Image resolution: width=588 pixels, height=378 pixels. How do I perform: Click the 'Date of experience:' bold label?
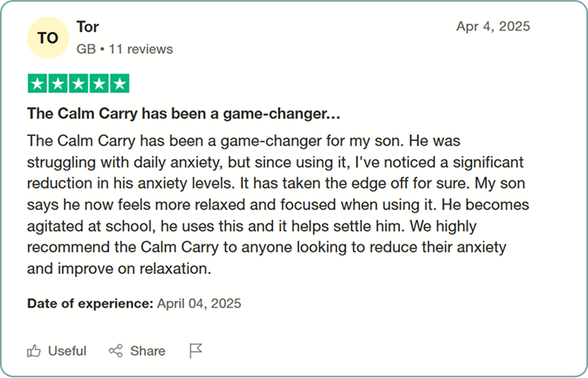pos(90,303)
